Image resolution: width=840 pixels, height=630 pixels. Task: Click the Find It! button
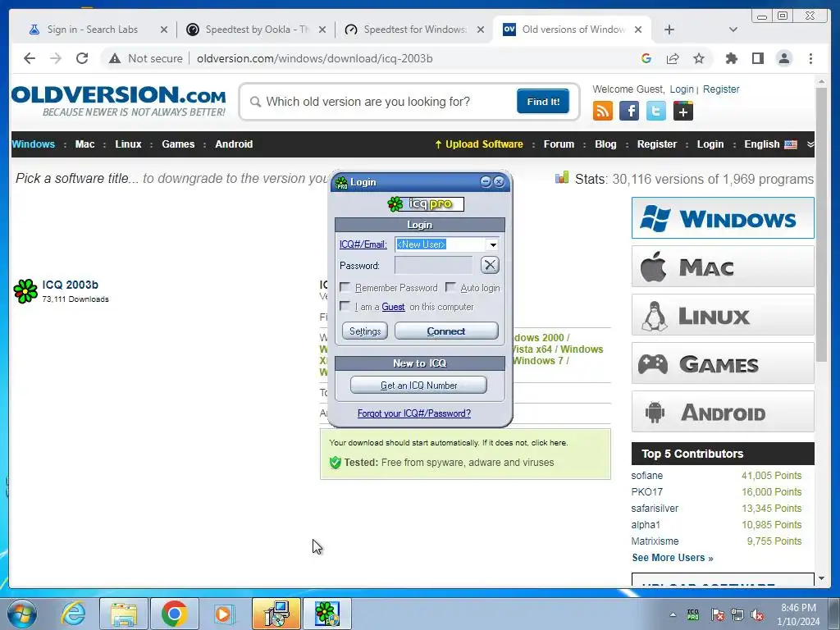[x=543, y=101]
